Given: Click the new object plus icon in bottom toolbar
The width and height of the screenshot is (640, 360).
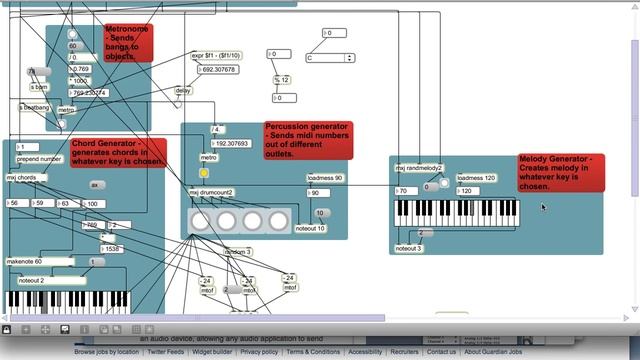Looking at the screenshot, I should coord(26,329).
